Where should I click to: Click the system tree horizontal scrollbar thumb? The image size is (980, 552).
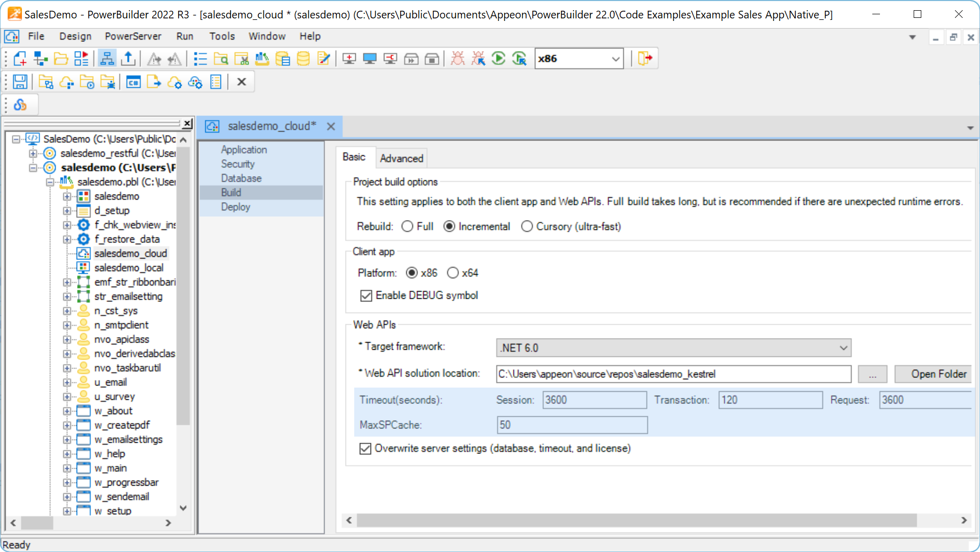tap(37, 523)
